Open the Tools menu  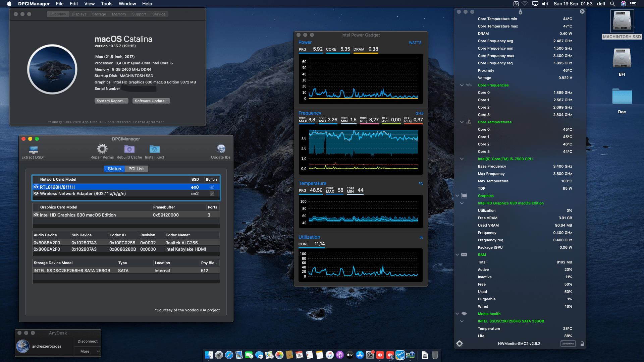pyautogui.click(x=107, y=4)
